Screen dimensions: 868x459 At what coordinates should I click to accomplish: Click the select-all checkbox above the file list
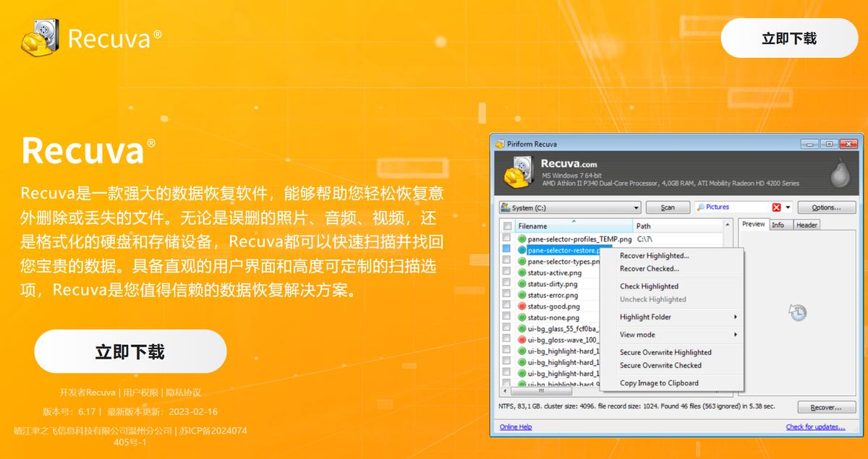pos(506,226)
